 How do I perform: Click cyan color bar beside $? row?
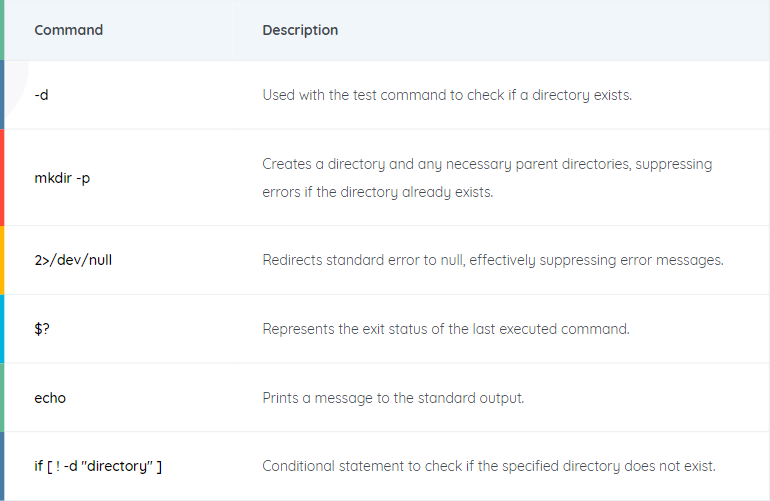[x=2, y=329]
